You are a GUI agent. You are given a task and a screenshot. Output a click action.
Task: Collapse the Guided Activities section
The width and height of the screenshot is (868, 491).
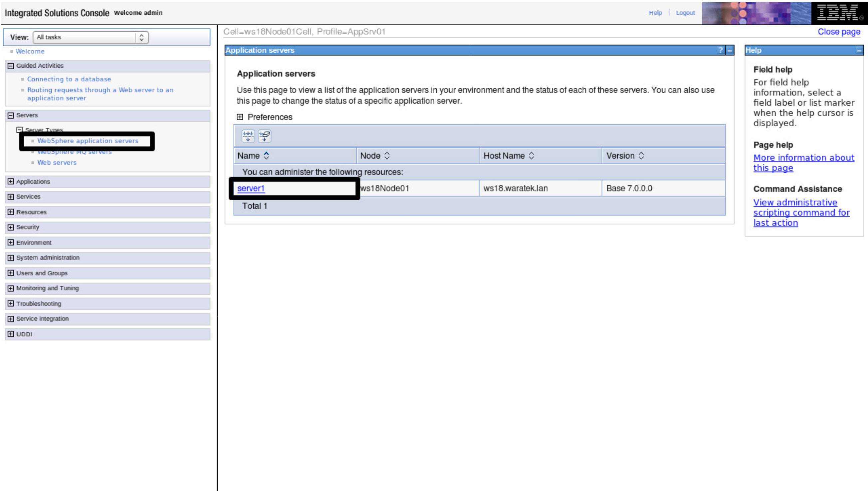coord(11,66)
